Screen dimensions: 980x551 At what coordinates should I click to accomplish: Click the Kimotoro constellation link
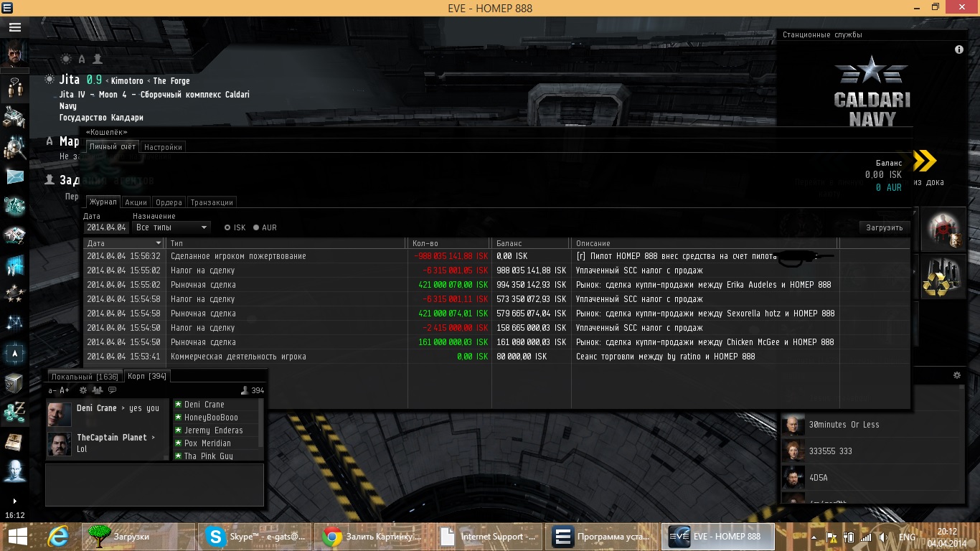127,81
